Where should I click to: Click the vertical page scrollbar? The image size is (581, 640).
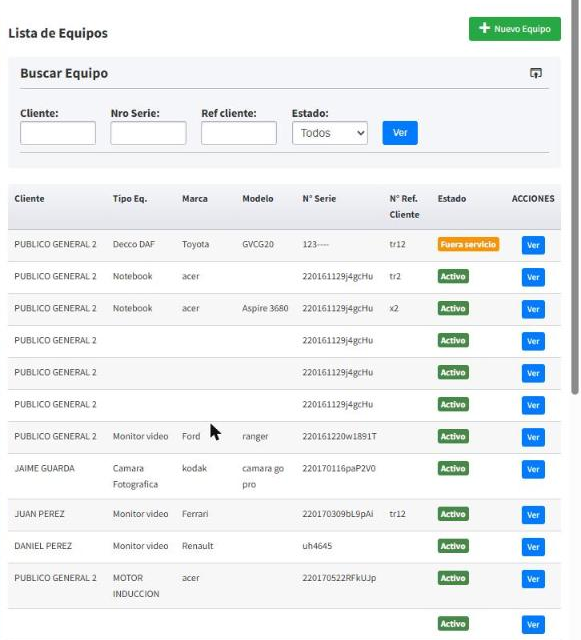(575, 196)
